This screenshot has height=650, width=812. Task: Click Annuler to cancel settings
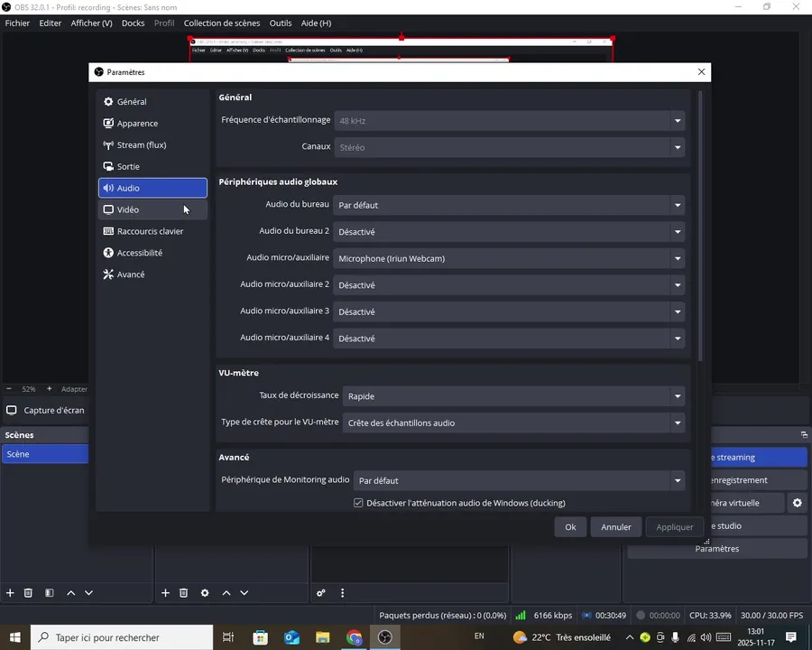[x=615, y=527]
